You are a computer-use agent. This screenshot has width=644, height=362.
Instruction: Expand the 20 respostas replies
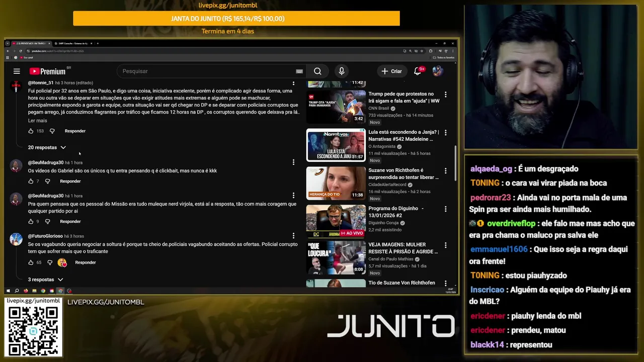[x=47, y=147]
